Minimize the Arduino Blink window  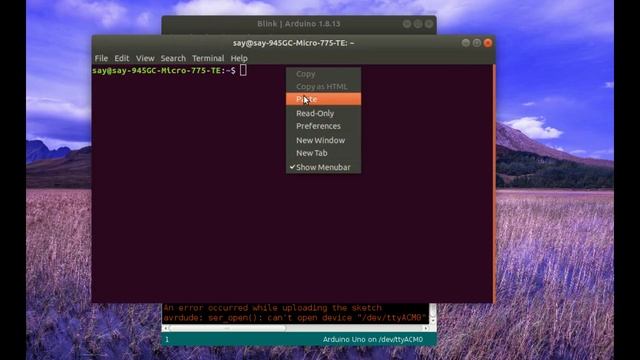pos(407,24)
